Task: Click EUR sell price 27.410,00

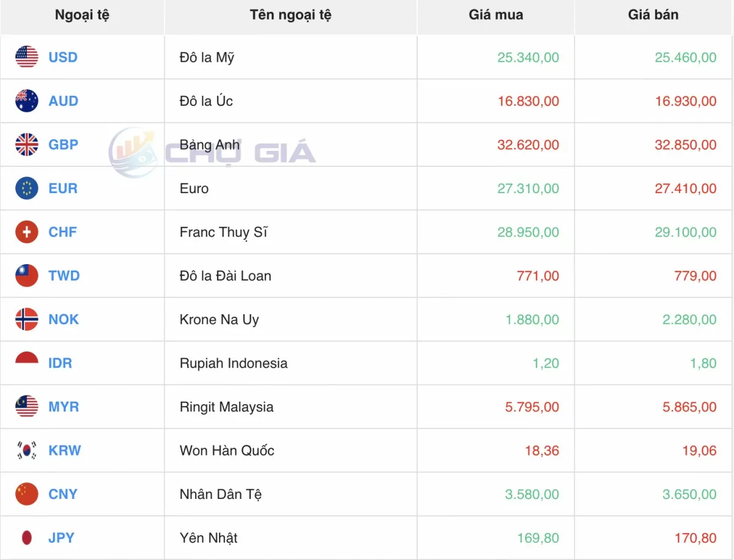Action: click(686, 188)
